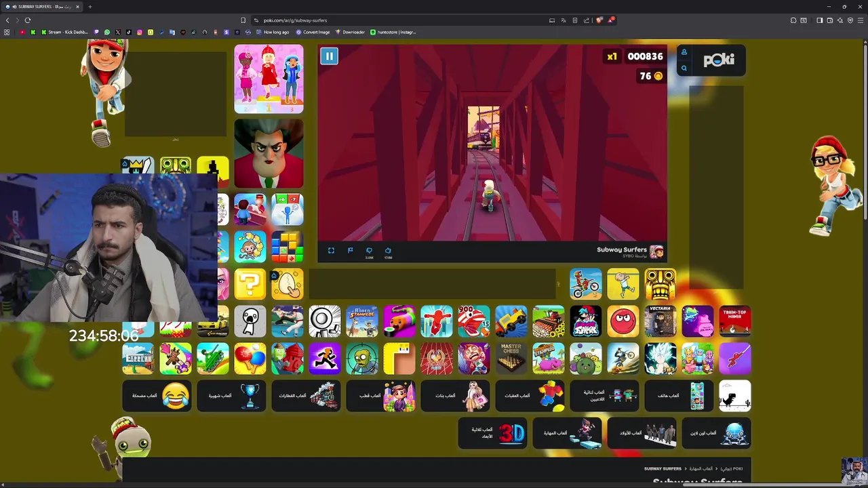Open the yellow snake game icon

click(399, 359)
